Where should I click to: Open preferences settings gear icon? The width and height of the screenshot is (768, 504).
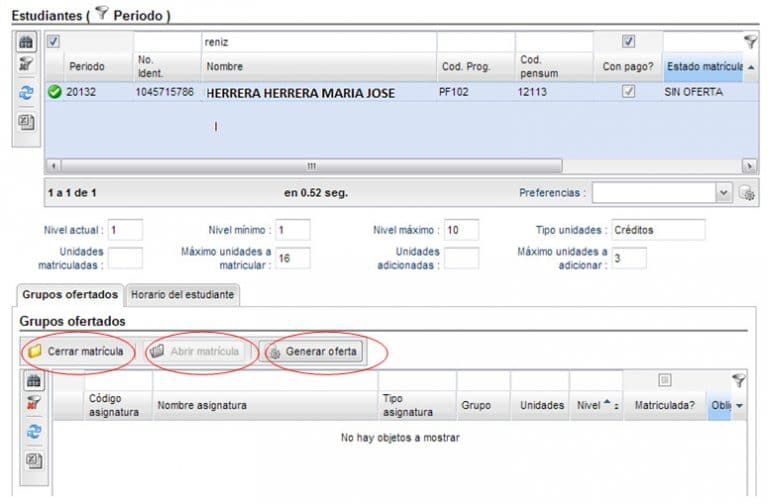[746, 193]
